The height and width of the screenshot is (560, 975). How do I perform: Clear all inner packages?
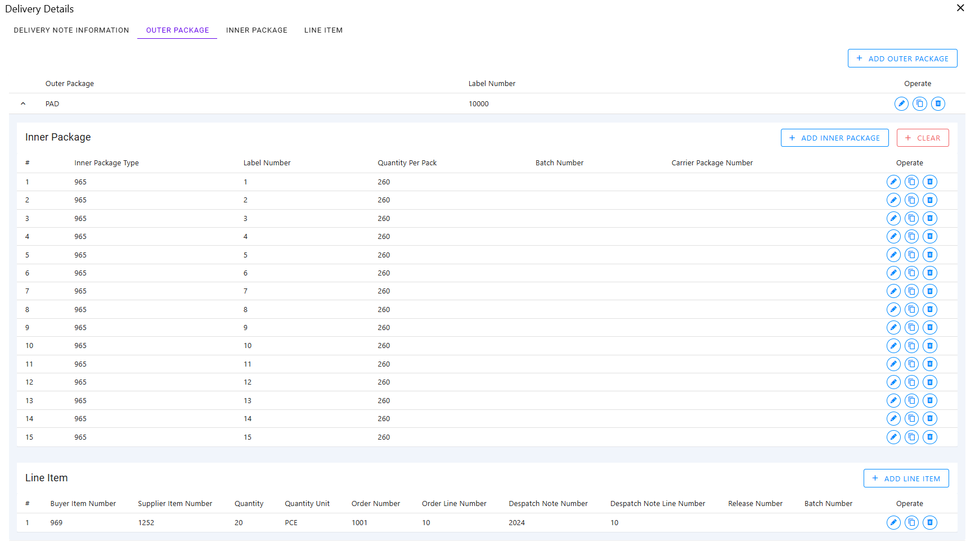(x=923, y=138)
